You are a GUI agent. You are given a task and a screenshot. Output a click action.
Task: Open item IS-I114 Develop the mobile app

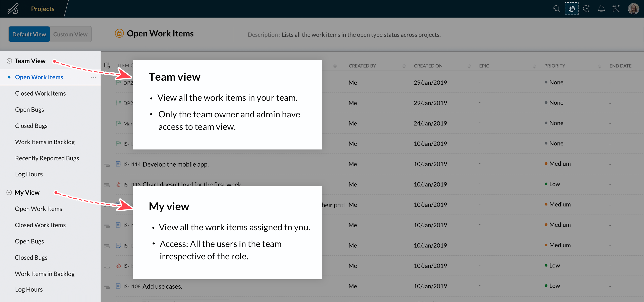coord(175,164)
